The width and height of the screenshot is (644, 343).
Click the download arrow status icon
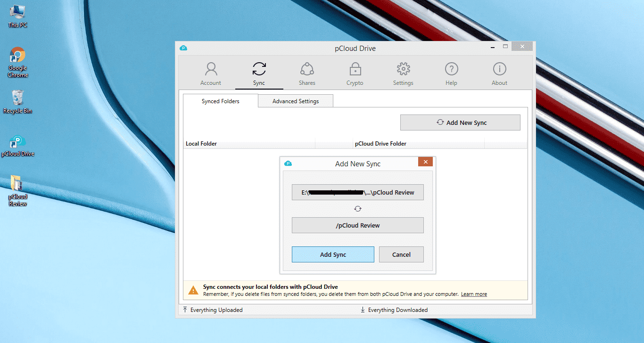[363, 310]
